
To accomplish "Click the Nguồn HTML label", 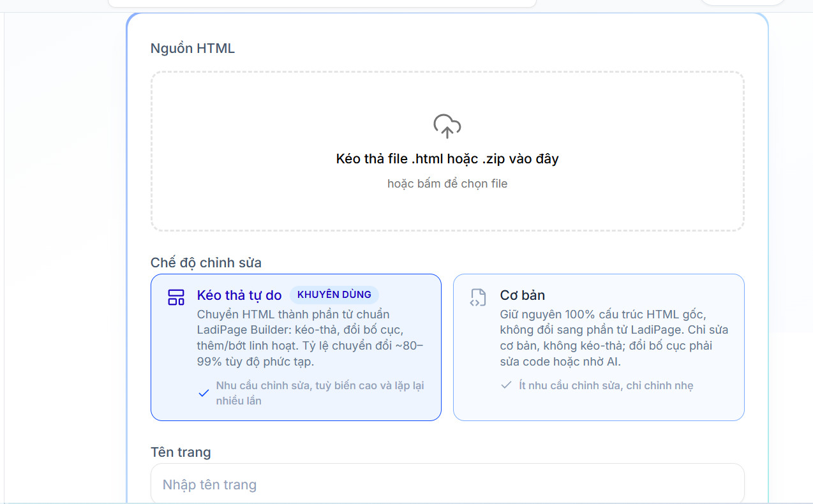I will click(x=193, y=48).
